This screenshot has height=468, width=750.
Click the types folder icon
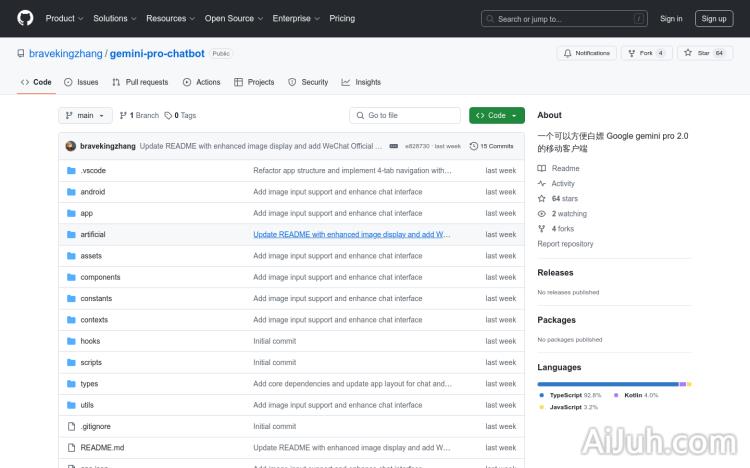click(71, 384)
